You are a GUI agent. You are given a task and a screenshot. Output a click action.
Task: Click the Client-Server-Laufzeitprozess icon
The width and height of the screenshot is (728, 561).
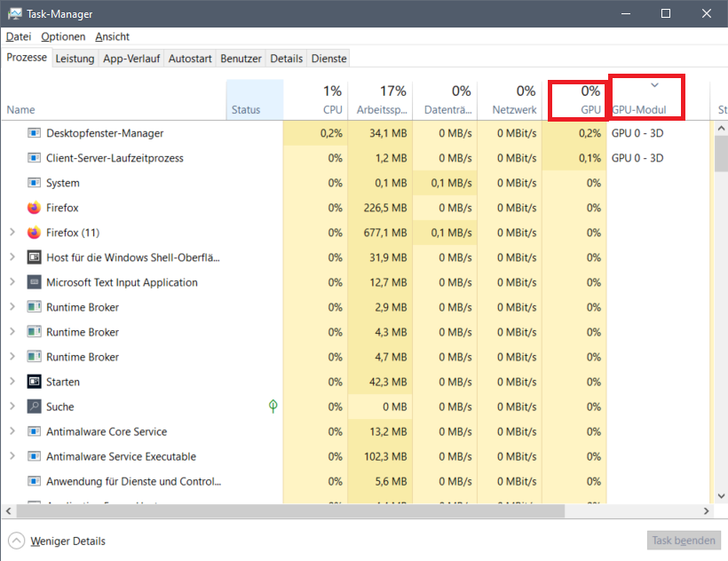tap(34, 158)
